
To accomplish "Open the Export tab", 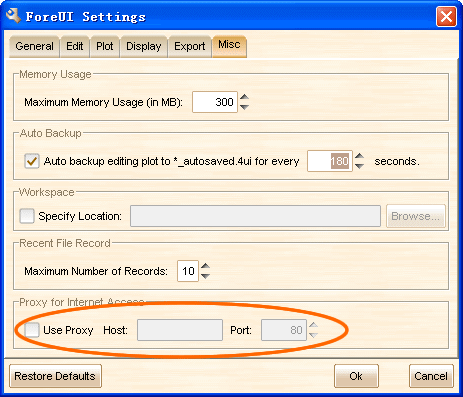I will (x=190, y=46).
